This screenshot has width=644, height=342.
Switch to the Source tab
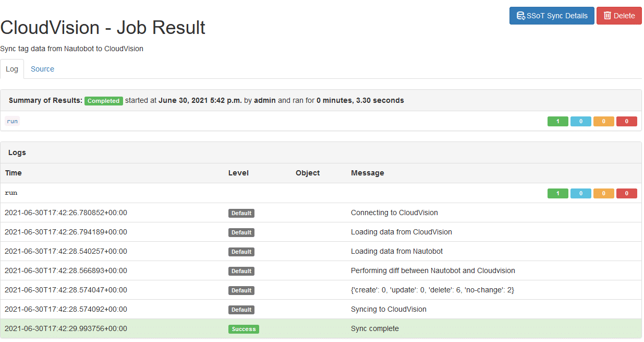tap(42, 69)
